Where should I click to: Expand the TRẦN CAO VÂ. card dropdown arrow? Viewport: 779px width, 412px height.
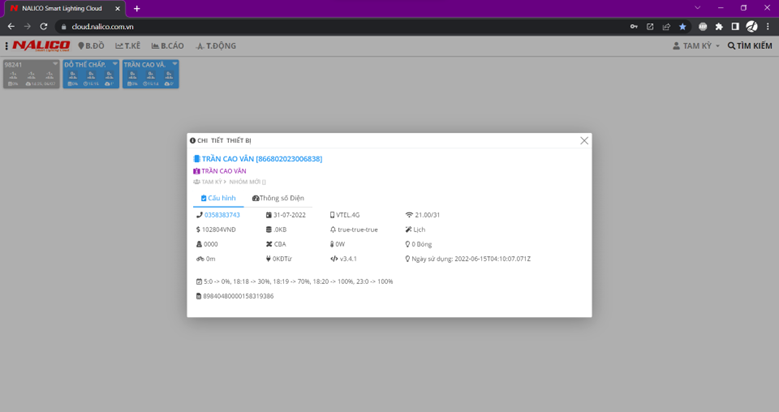click(174, 64)
